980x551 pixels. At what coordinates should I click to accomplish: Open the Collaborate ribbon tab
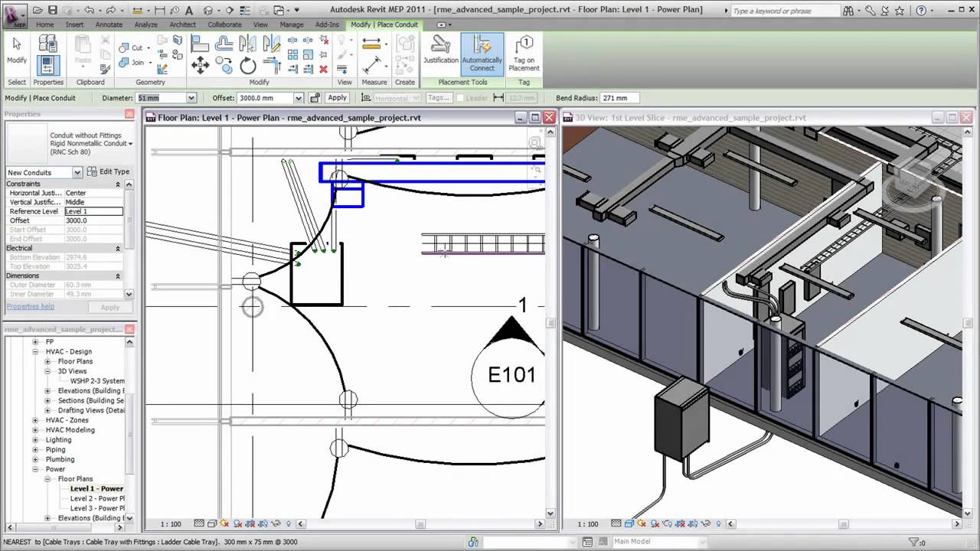(x=224, y=24)
